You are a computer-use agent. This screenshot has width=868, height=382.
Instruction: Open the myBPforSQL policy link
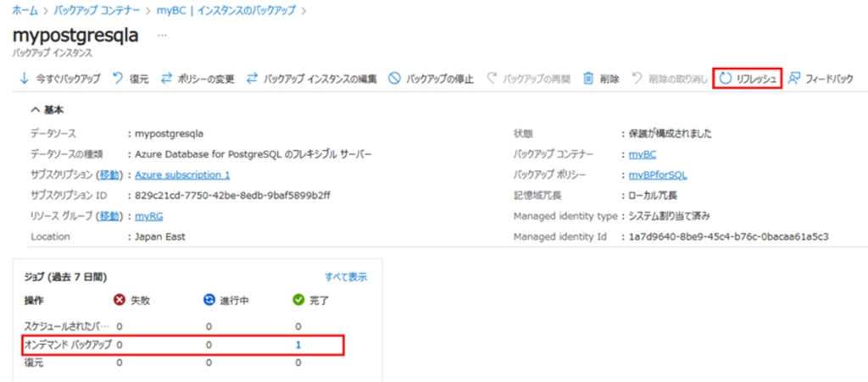[x=658, y=174]
